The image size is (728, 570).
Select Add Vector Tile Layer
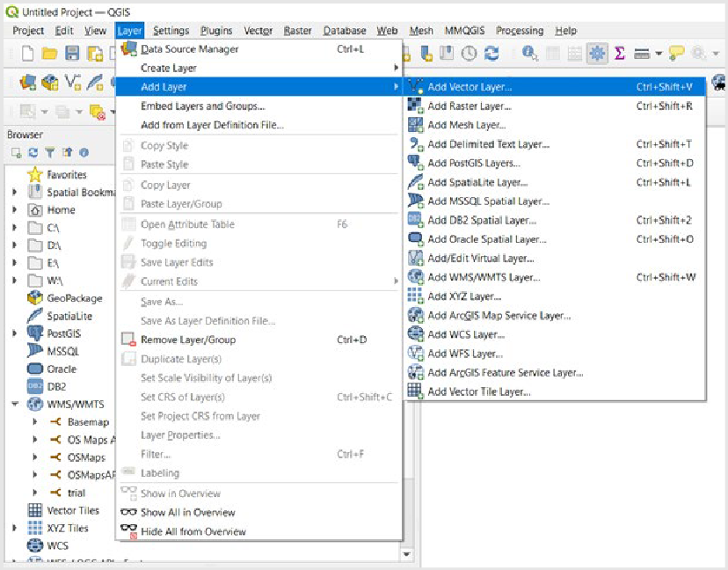[556, 391]
